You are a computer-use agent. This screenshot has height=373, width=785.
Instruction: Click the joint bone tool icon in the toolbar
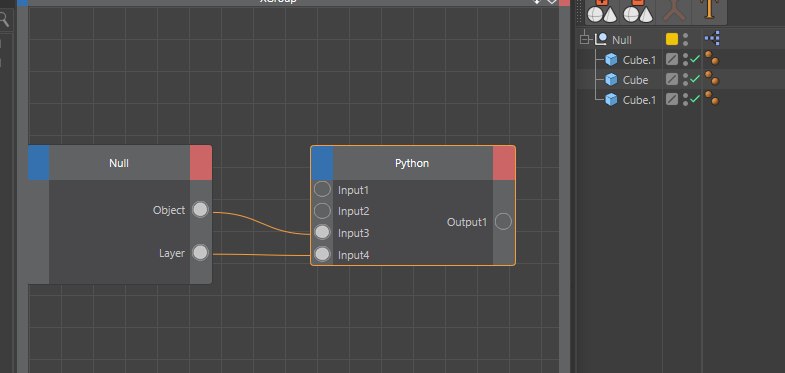pos(674,10)
